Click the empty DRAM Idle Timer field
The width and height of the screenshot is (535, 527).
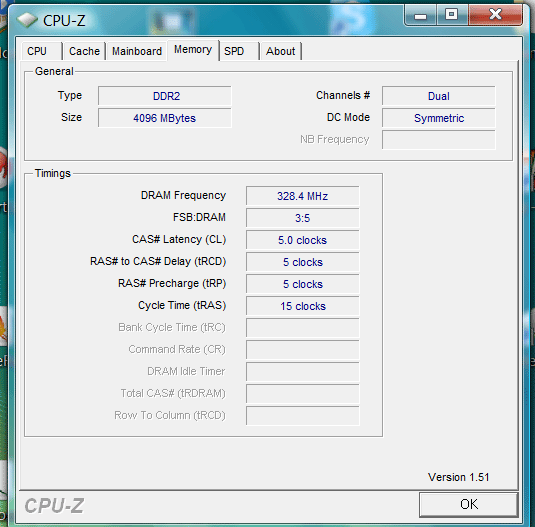click(303, 372)
